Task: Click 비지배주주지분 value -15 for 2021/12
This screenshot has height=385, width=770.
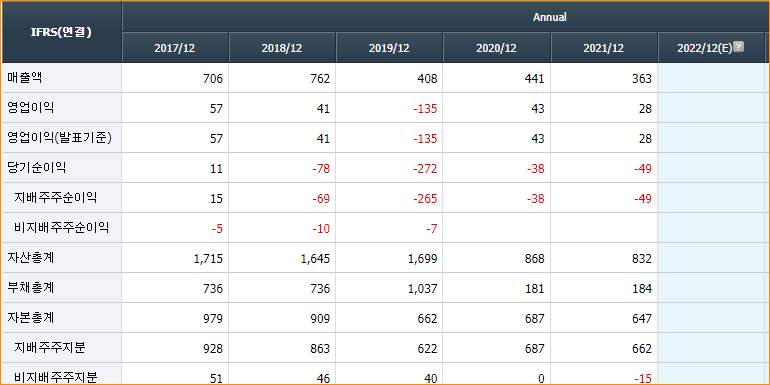Action: [643, 378]
